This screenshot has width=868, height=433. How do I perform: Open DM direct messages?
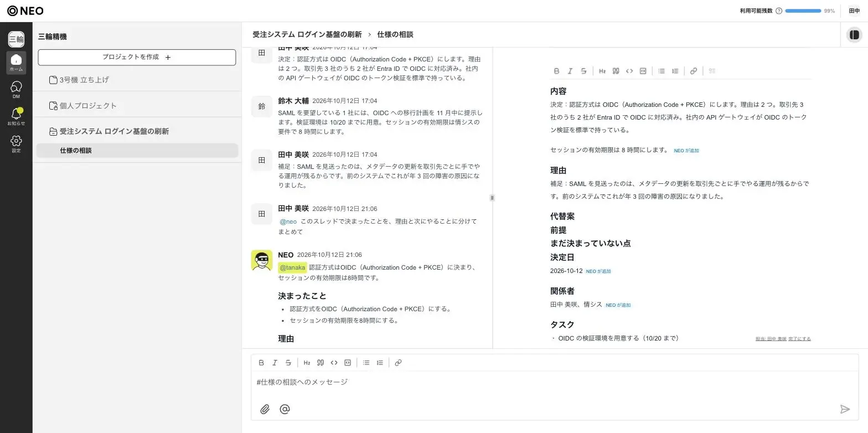(x=16, y=90)
